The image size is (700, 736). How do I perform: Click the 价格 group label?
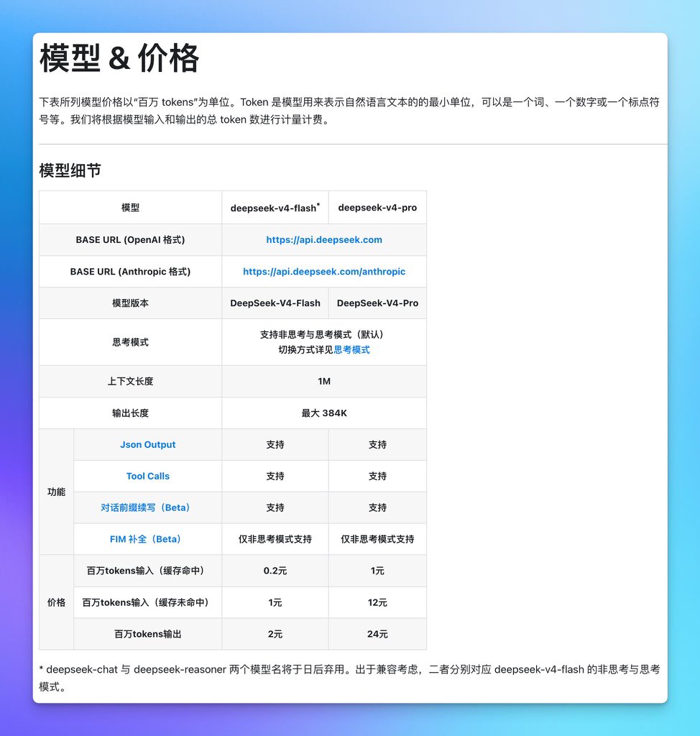pyautogui.click(x=56, y=602)
